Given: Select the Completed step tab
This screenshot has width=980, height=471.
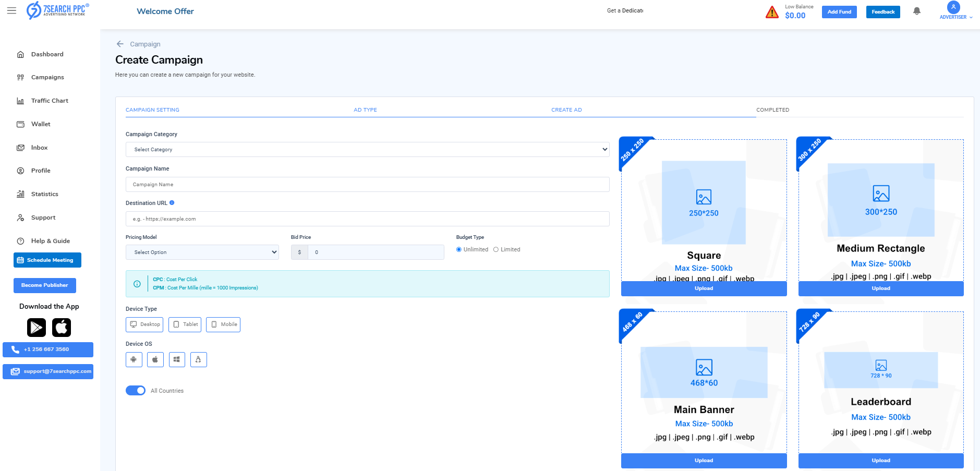Looking at the screenshot, I should click(x=772, y=110).
